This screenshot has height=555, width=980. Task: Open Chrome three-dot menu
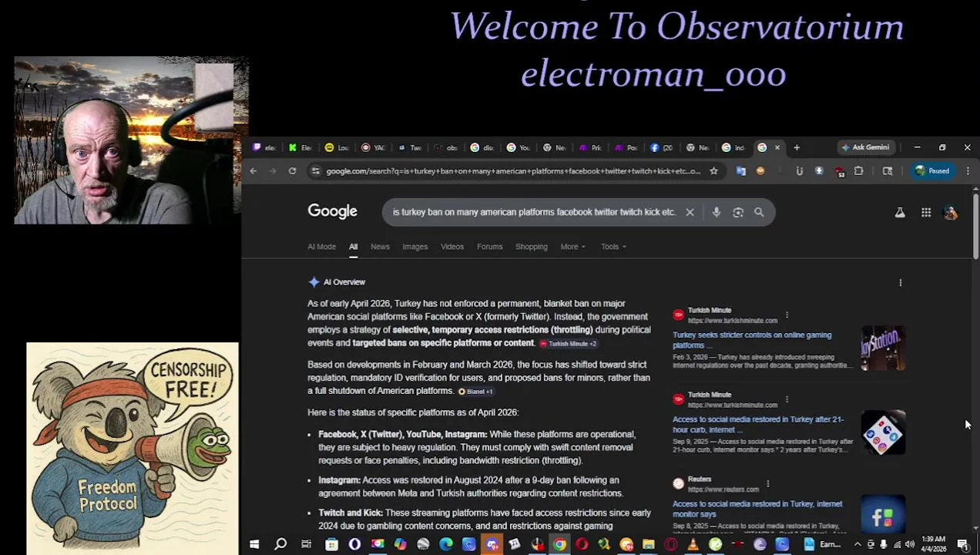tap(968, 171)
